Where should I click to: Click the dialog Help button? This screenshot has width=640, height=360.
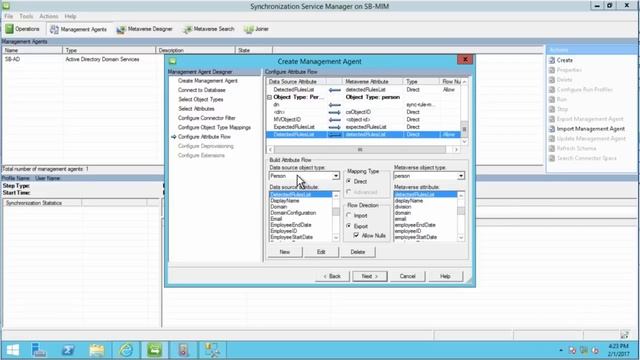pos(445,276)
